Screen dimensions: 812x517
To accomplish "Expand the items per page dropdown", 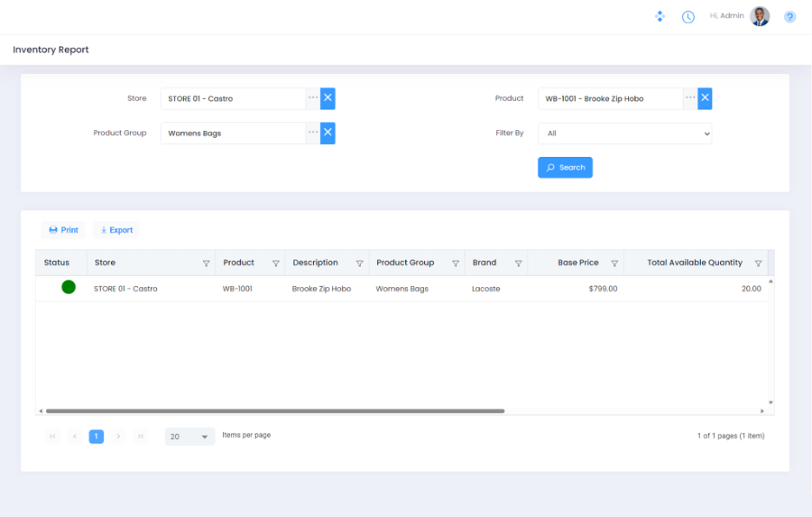I will coord(205,436).
